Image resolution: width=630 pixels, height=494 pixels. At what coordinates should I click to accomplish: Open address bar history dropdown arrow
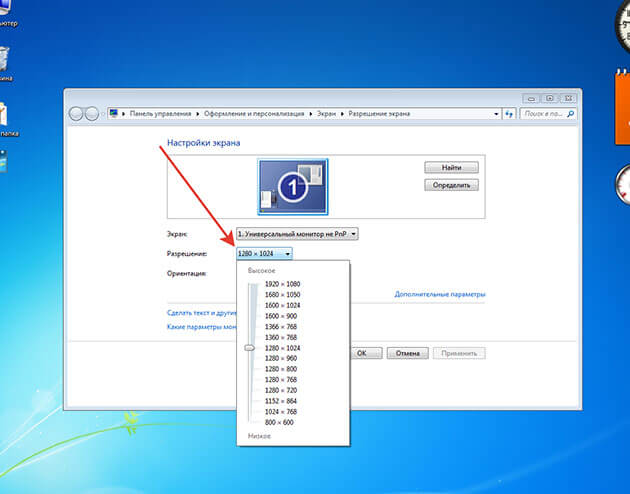click(x=496, y=114)
